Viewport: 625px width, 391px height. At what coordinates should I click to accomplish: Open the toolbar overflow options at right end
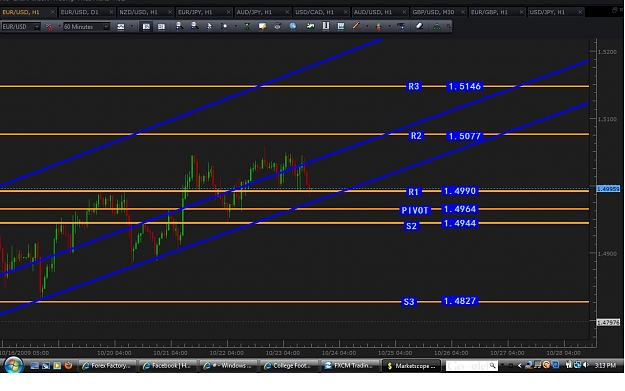pos(449,27)
